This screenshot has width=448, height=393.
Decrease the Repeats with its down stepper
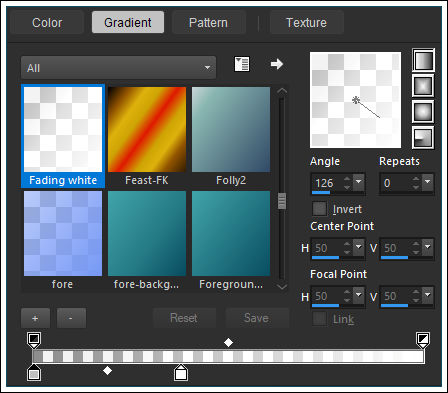416,187
